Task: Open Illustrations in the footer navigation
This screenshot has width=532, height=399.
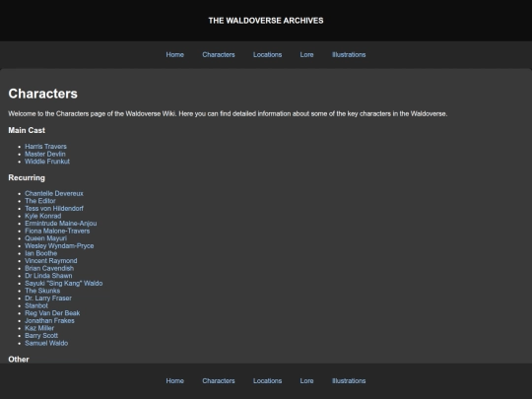Action: click(x=349, y=380)
